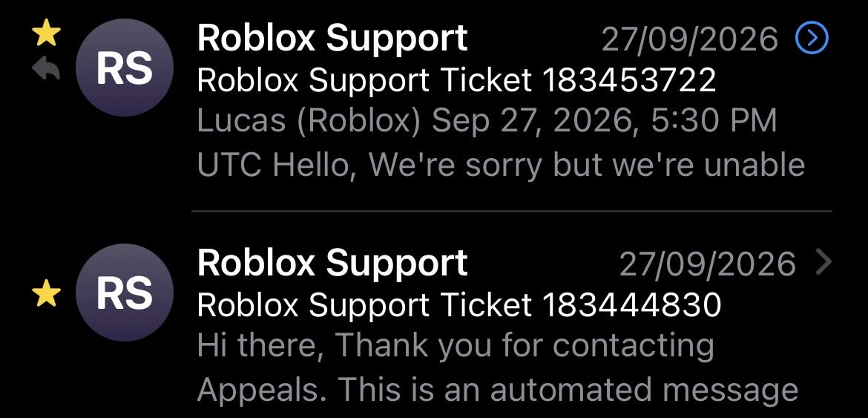The width and height of the screenshot is (868, 418).
Task: Open preview line starting with Lucas (Roblox)
Action: 487,121
